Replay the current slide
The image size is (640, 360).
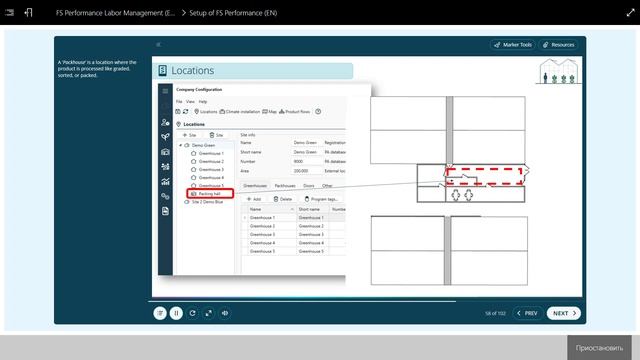point(192,313)
